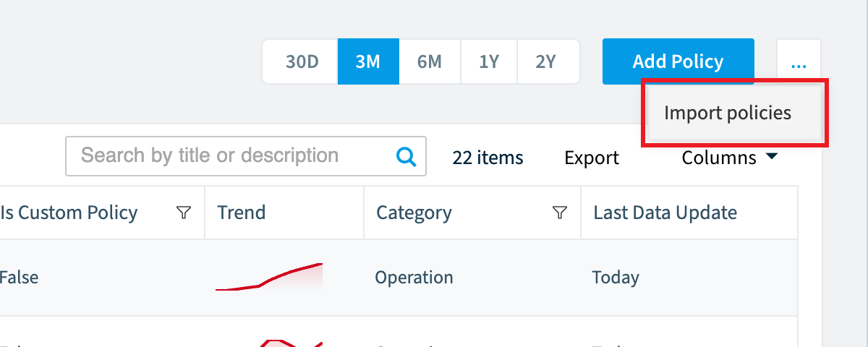Open the ellipsis more-options menu
The height and width of the screenshot is (347, 868).
pyautogui.click(x=799, y=61)
